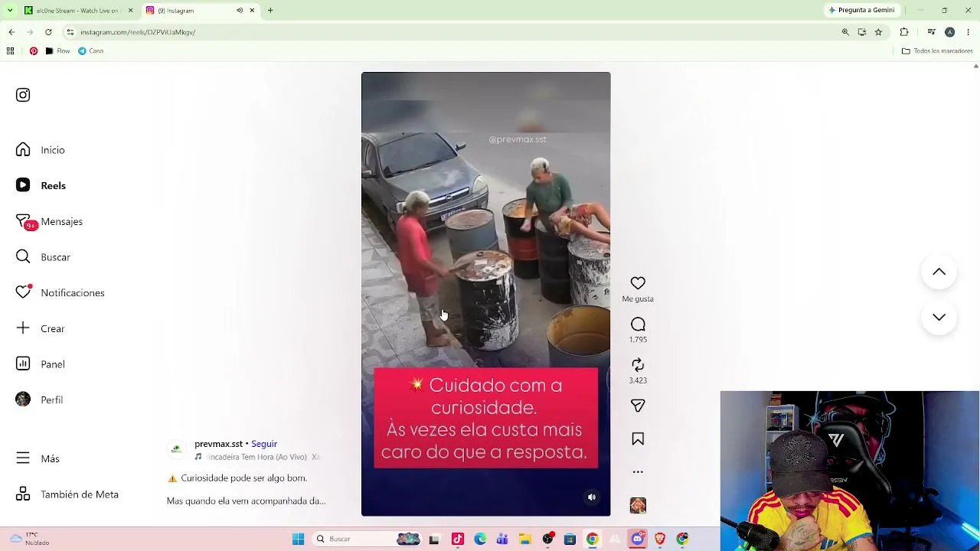Mute the Instagram tab audio icon

(240, 10)
